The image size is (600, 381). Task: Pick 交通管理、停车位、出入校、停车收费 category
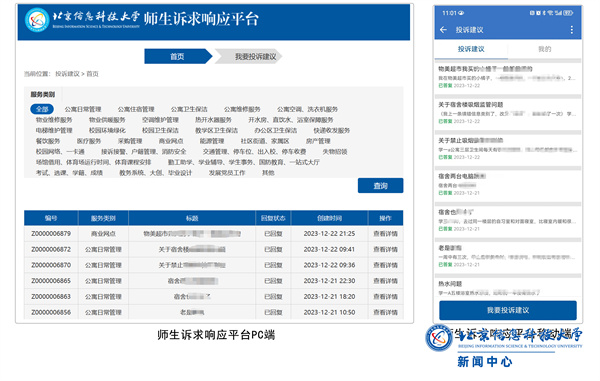[254, 152]
